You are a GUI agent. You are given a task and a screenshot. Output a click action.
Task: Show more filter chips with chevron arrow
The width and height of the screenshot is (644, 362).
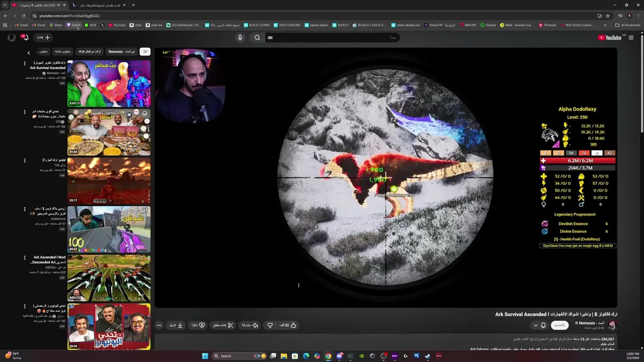tap(29, 52)
